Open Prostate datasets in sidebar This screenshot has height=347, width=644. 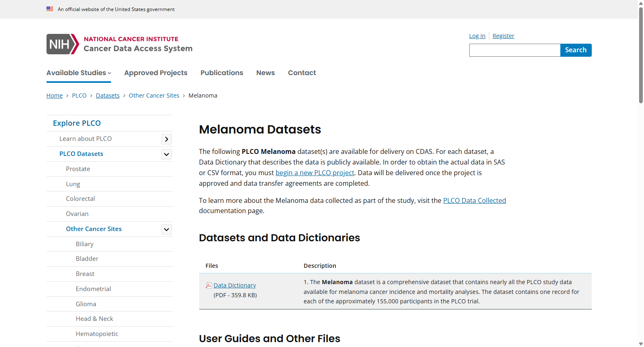(78, 169)
